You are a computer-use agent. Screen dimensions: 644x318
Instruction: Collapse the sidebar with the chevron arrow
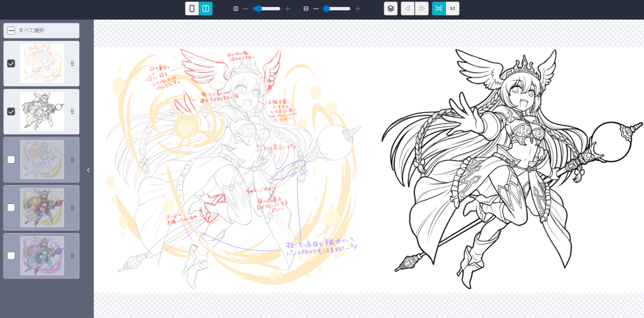click(88, 170)
